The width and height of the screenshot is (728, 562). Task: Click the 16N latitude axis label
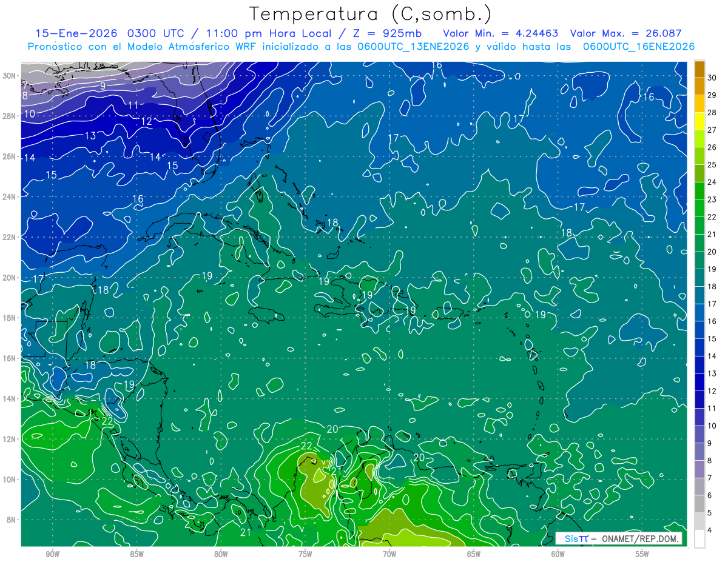click(x=10, y=358)
